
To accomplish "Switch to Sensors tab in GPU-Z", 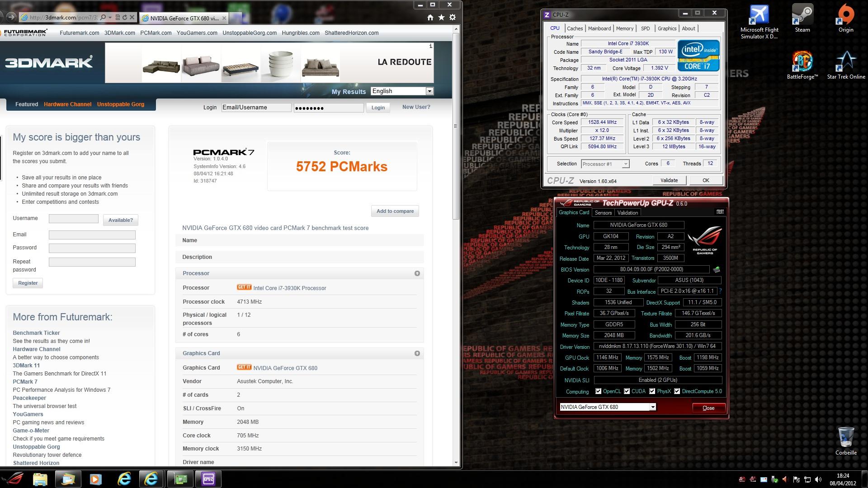I will (x=603, y=213).
